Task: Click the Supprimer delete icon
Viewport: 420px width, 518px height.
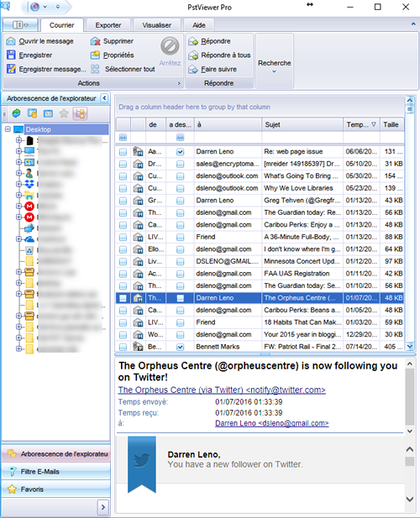Action: 96,41
